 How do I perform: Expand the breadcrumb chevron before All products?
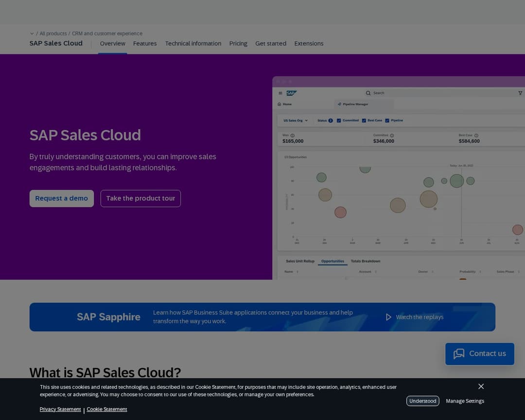(32, 34)
